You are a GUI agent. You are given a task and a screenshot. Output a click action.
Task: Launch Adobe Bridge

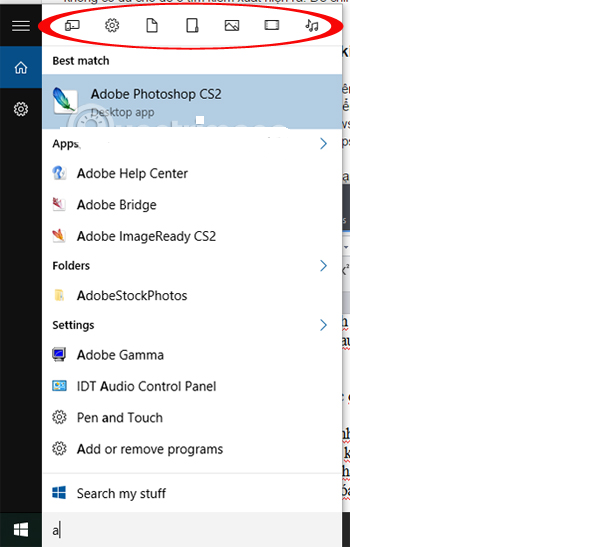point(192,205)
